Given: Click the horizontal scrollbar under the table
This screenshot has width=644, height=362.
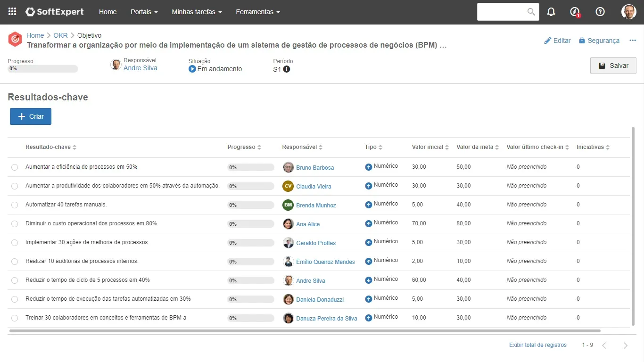Looking at the screenshot, I should 305,331.
